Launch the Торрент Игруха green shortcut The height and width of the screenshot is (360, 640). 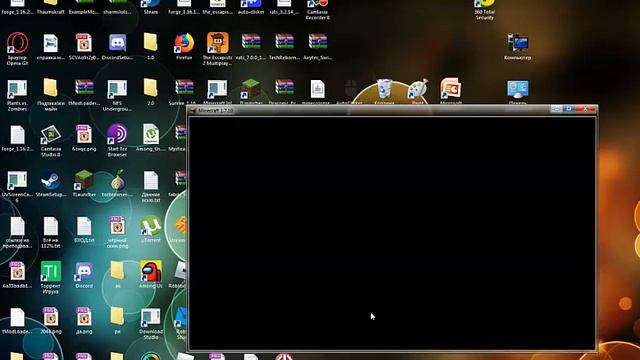pos(51,272)
